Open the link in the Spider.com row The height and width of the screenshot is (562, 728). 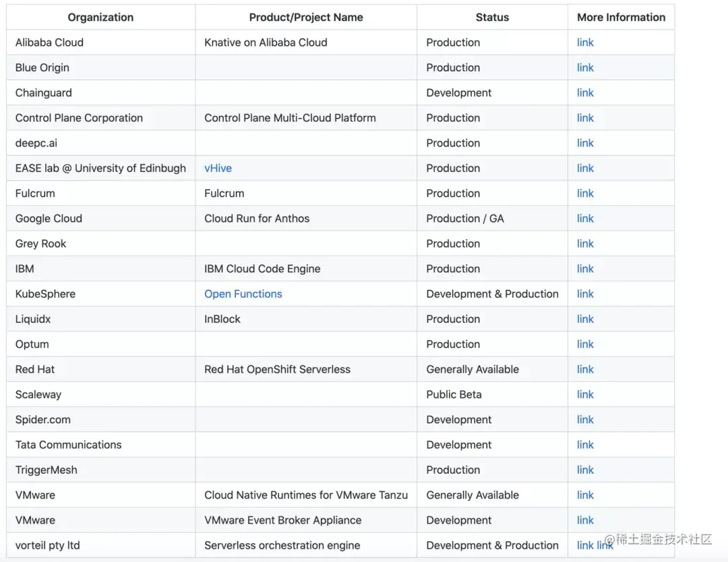tap(585, 420)
